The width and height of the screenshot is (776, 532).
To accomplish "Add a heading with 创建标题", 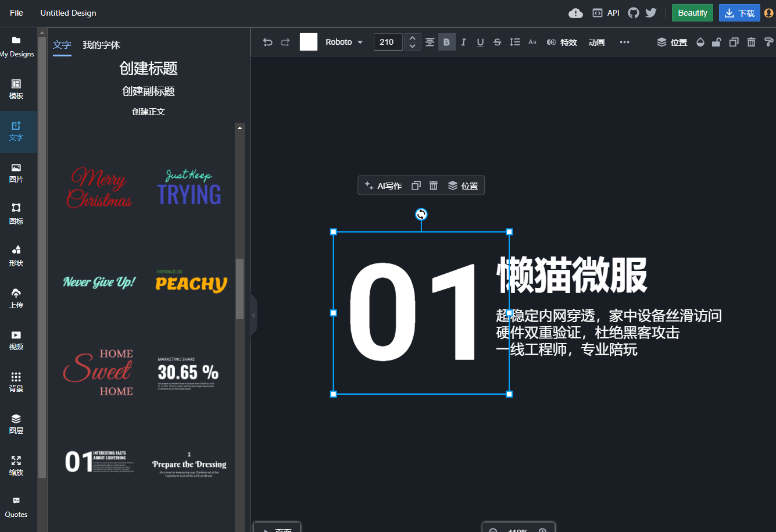I will coord(148,68).
